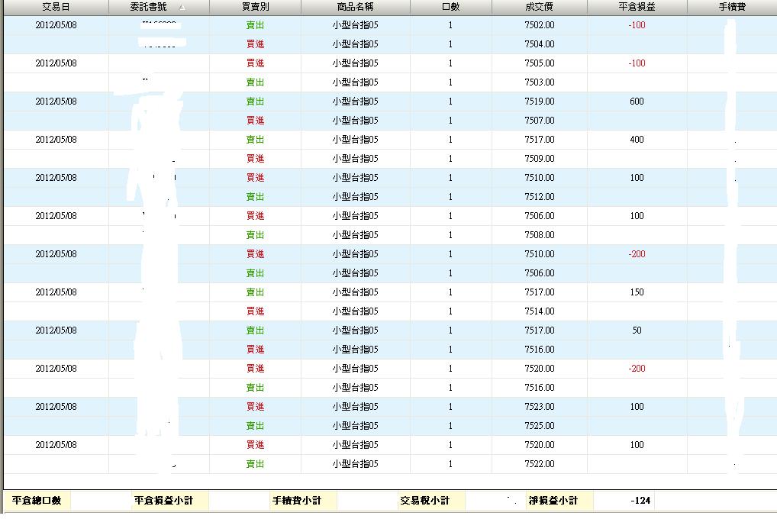Image resolution: width=777 pixels, height=532 pixels.
Task: Click the profit value 150
Action: (x=637, y=292)
